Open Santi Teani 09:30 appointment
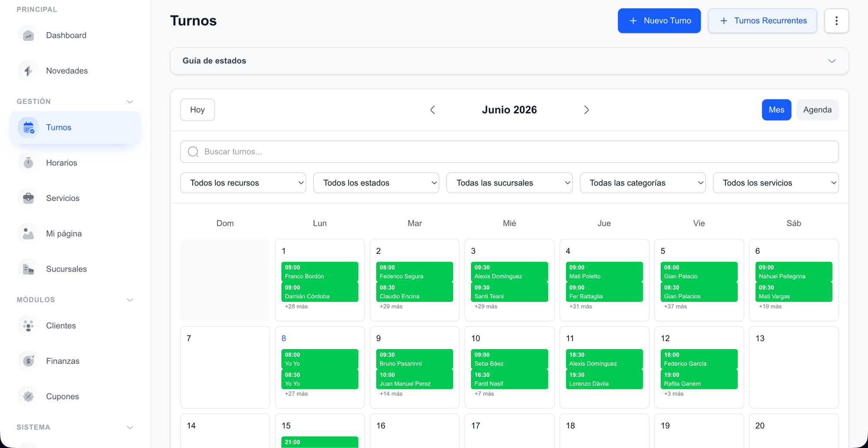 pyautogui.click(x=510, y=292)
